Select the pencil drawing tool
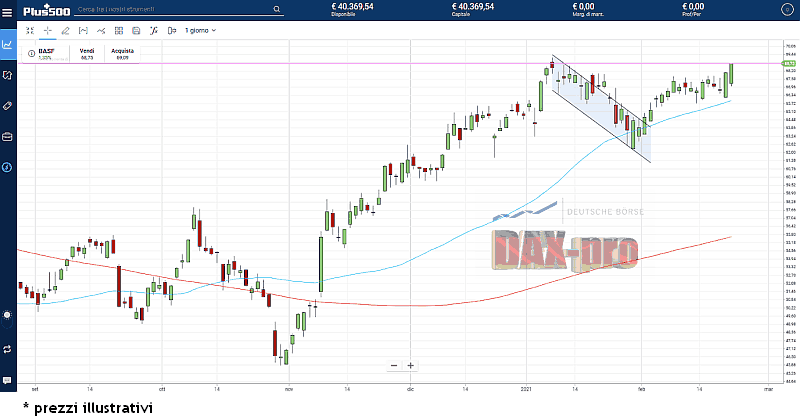Viewport: 800px width, 419px height. coord(65,31)
